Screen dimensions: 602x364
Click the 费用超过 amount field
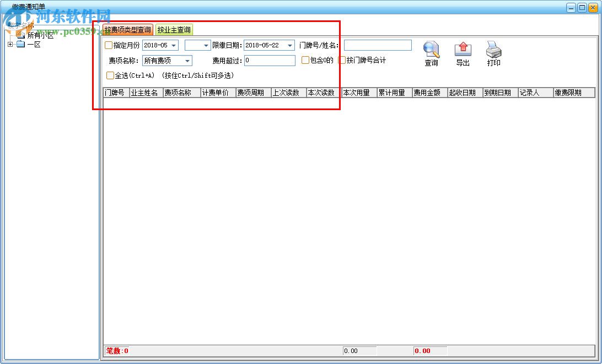(270, 61)
